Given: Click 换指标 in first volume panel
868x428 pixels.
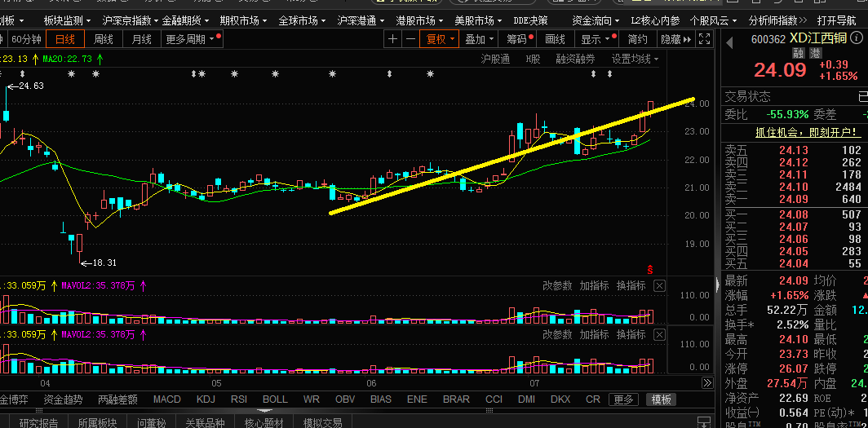Looking at the screenshot, I should click(631, 286).
